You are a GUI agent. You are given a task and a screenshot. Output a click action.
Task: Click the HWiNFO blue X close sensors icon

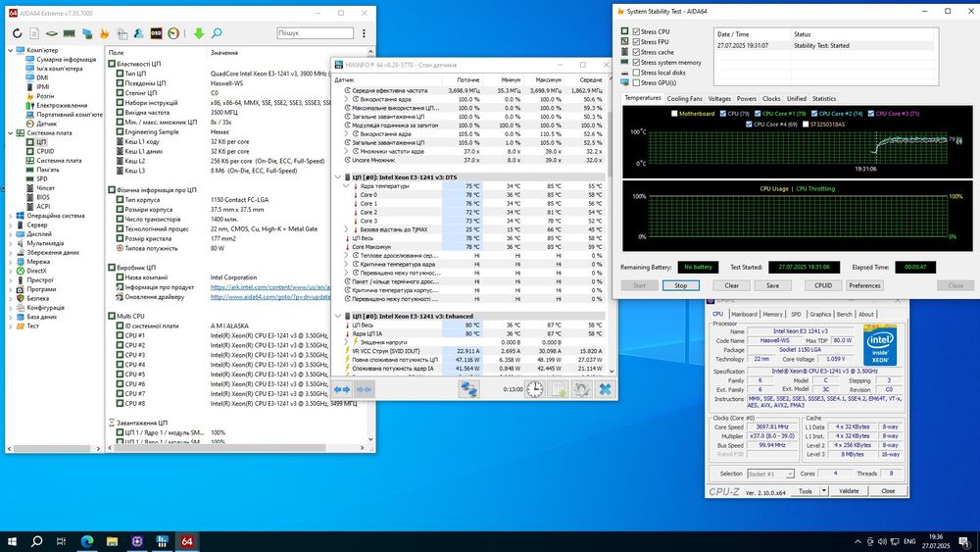coord(605,389)
